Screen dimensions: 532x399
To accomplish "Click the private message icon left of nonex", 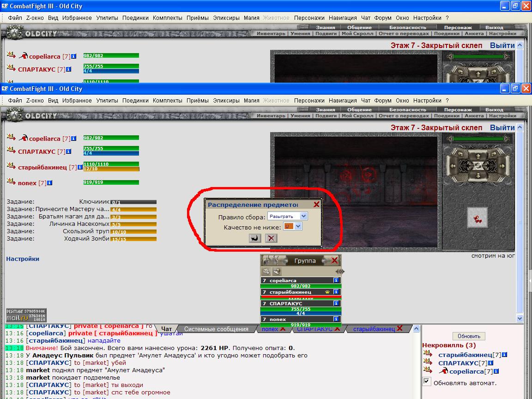I will (11, 181).
